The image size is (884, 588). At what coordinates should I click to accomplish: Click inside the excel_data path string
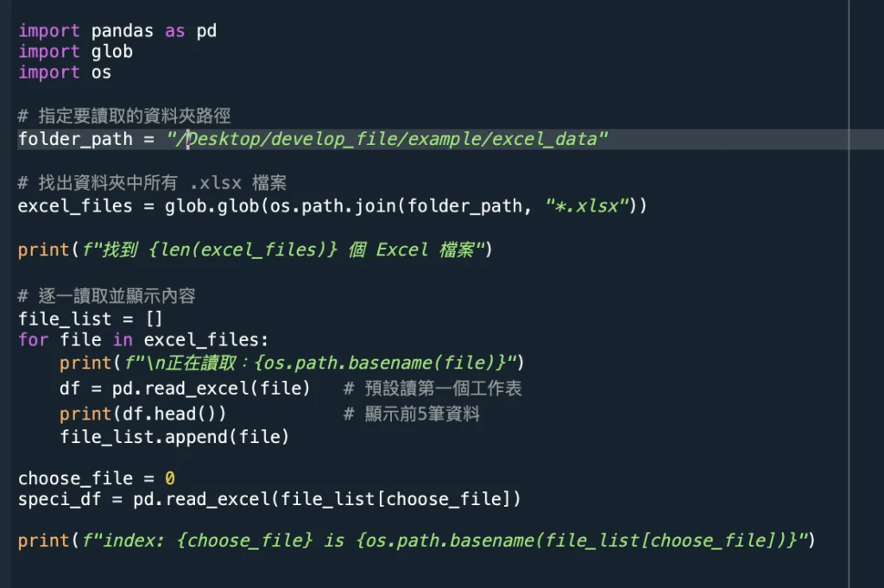click(x=388, y=139)
